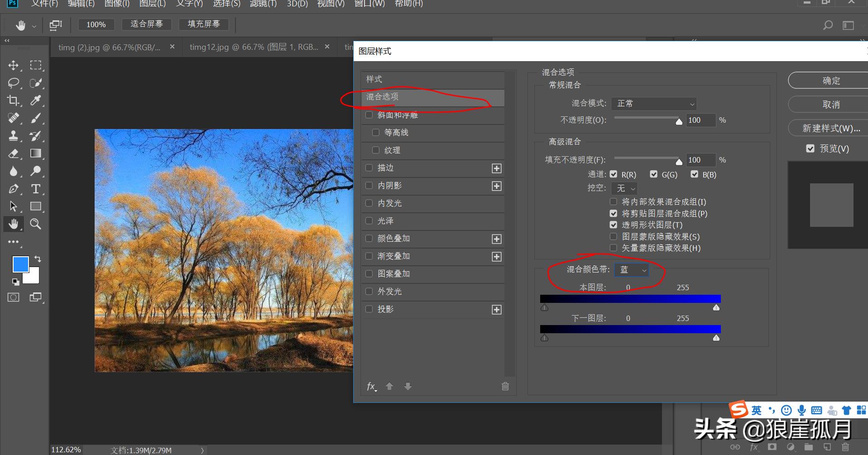Enable the 斜面和浮雕 effect checkbox
This screenshot has height=455, width=868.
[x=369, y=115]
